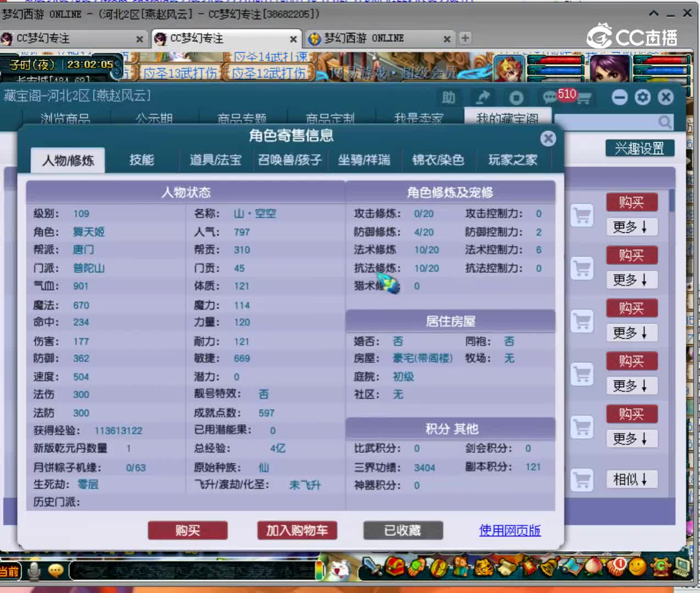Screen dimensions: 700x593
Task: Open 浏览商品 navigation tab
Action: click(x=65, y=119)
